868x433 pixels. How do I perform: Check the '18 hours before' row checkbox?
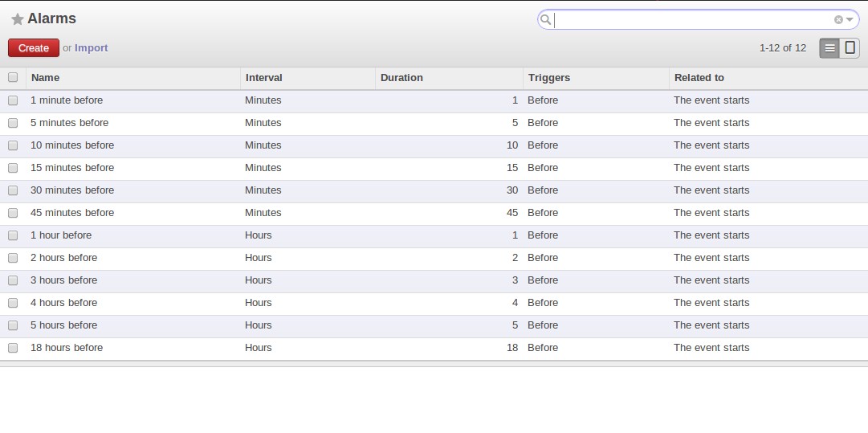click(13, 348)
